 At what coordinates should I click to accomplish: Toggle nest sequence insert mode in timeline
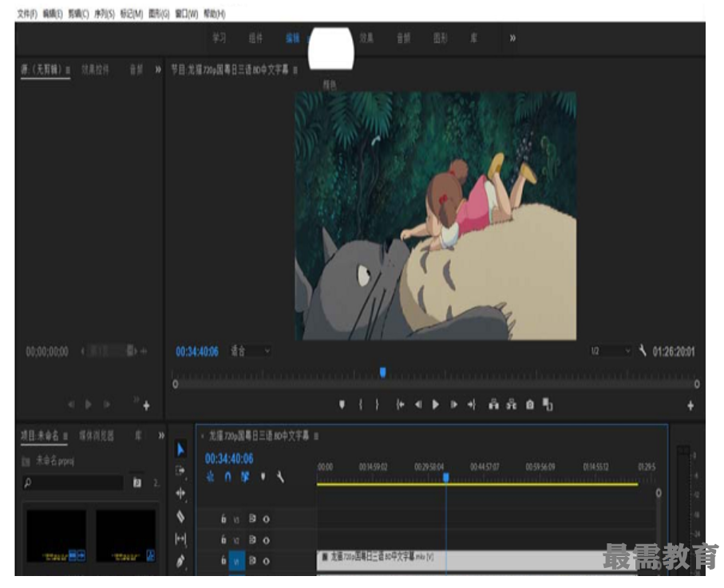(x=210, y=476)
